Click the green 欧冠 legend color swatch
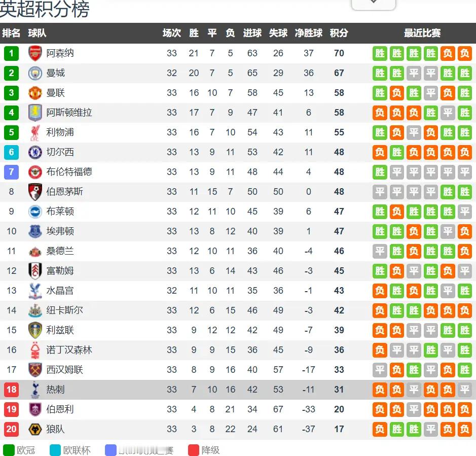The height and width of the screenshot is (456, 476). tap(9, 450)
